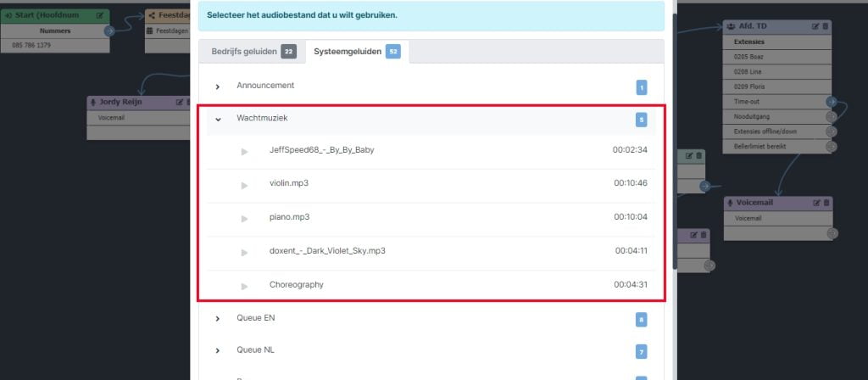
Task: Click the Announcement count badge
Action: pyautogui.click(x=641, y=87)
